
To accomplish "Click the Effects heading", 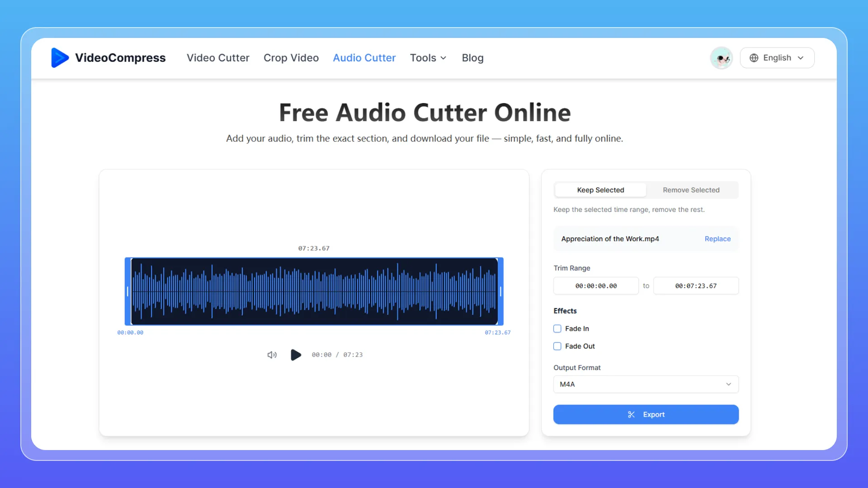I will click(x=565, y=311).
